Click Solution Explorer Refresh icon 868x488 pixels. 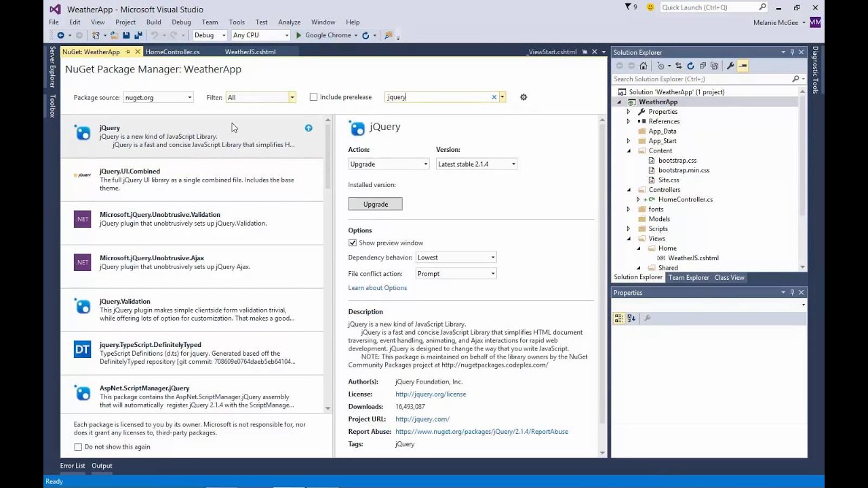[690, 66]
